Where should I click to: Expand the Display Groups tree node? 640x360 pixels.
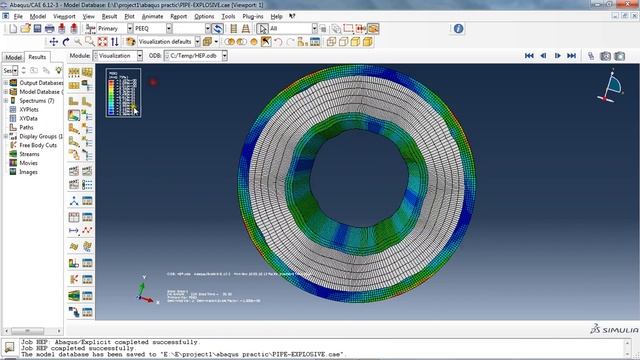(6, 136)
